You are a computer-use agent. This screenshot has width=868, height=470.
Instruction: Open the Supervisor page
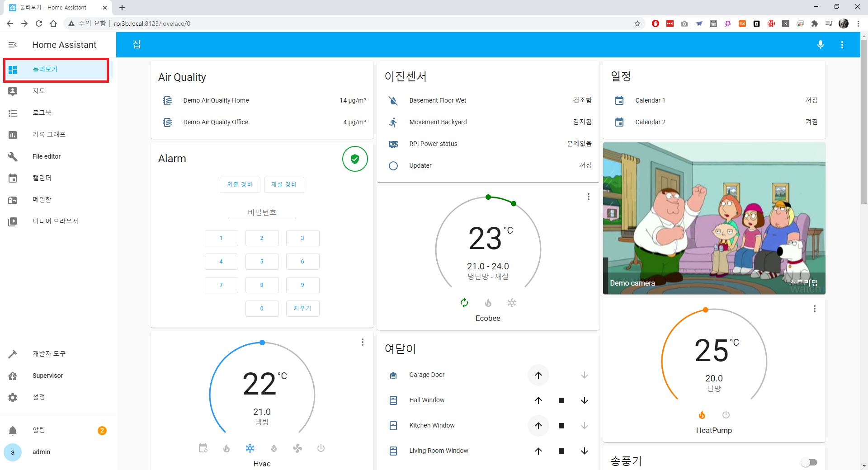coord(58,376)
